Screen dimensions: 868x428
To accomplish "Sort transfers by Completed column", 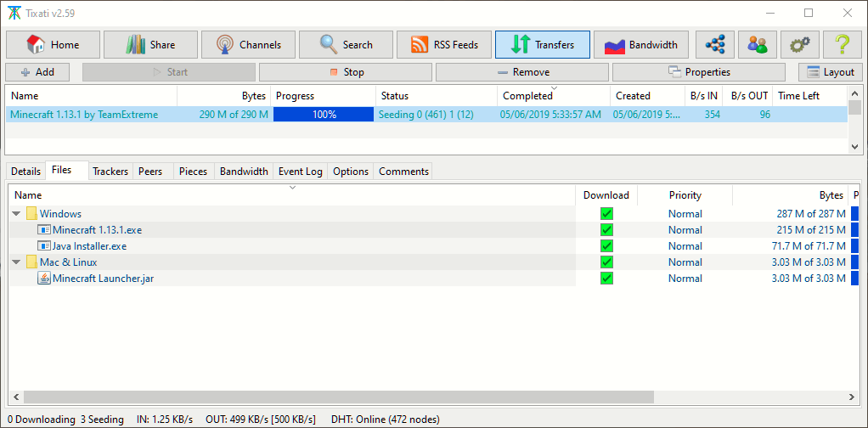I will (x=554, y=96).
